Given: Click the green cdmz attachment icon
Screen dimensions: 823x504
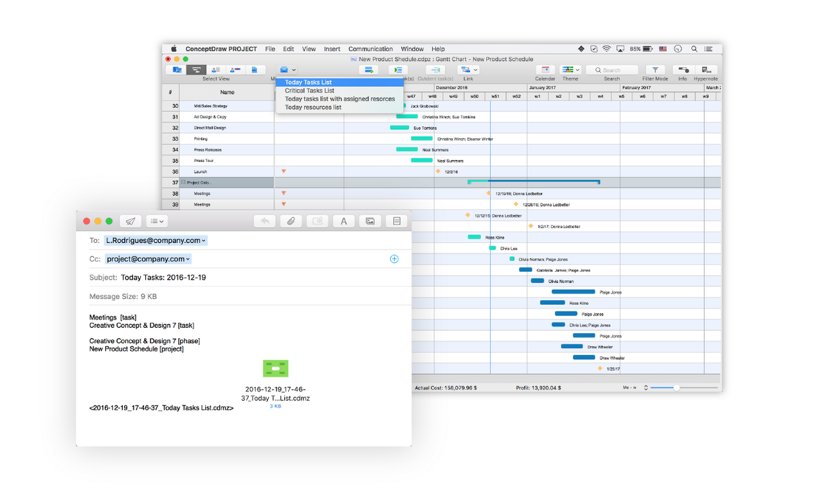Looking at the screenshot, I should (x=276, y=368).
